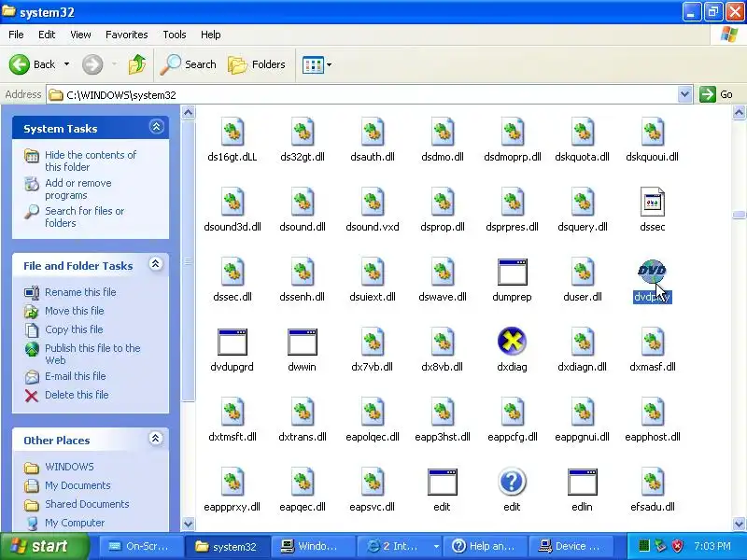Viewport: 747px width, 560px height.
Task: Select the eapsvc.dll file icon
Action: (x=373, y=482)
